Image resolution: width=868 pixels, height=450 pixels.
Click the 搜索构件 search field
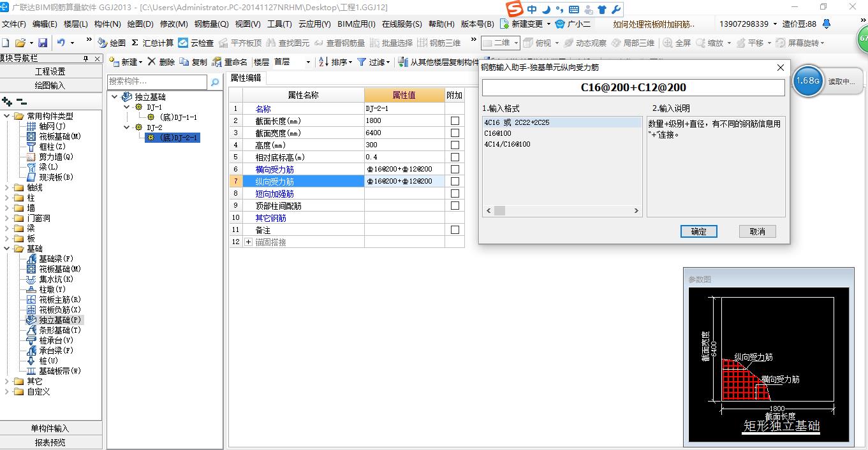[157, 82]
